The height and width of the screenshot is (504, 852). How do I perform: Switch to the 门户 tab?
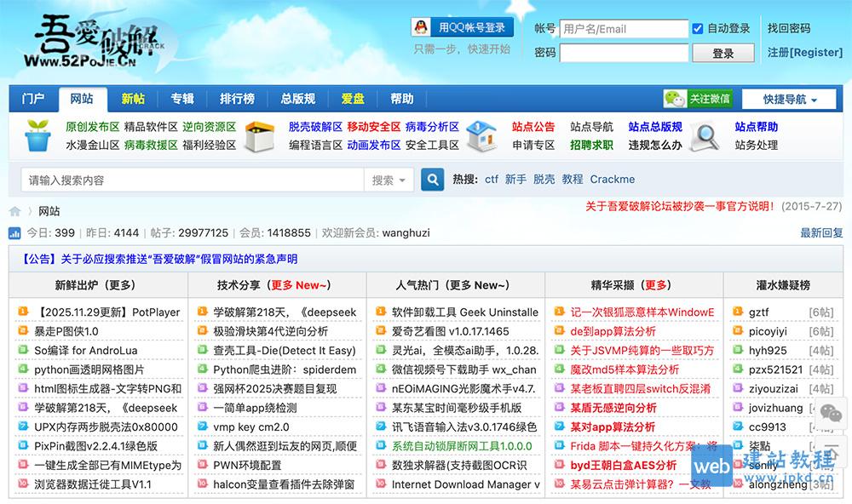pos(32,99)
